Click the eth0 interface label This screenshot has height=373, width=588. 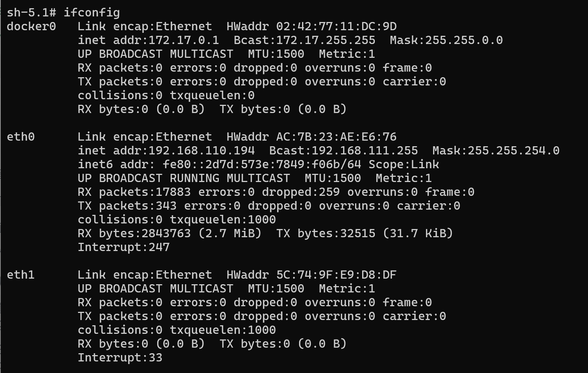coord(21,137)
